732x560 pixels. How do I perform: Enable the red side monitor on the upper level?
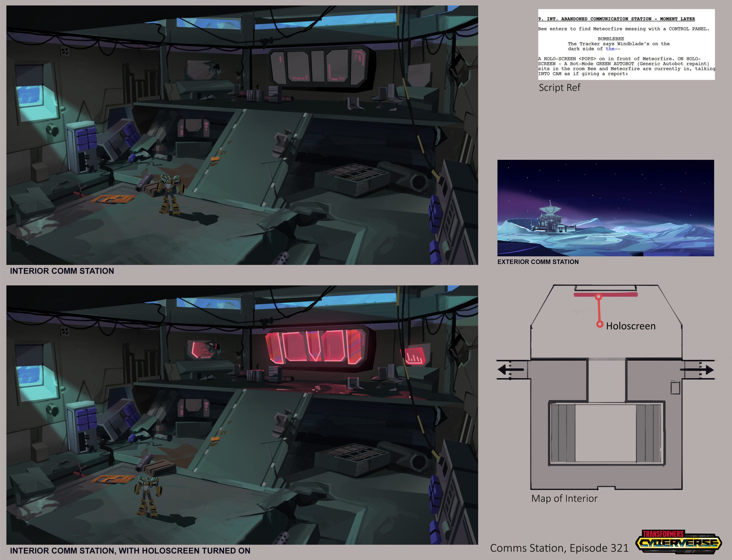click(x=203, y=350)
